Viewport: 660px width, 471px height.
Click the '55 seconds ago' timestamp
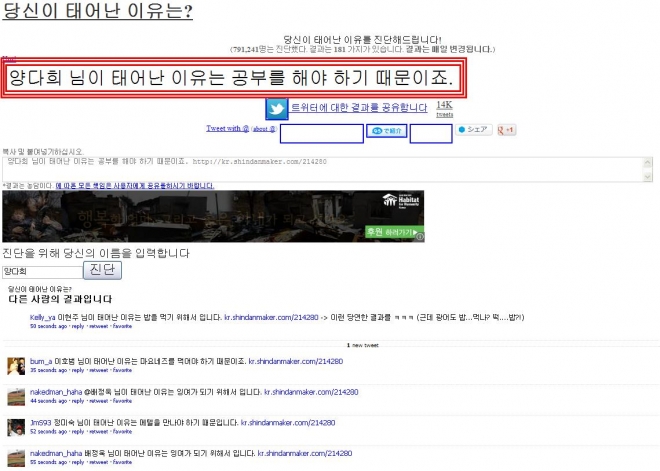[x=48, y=462]
